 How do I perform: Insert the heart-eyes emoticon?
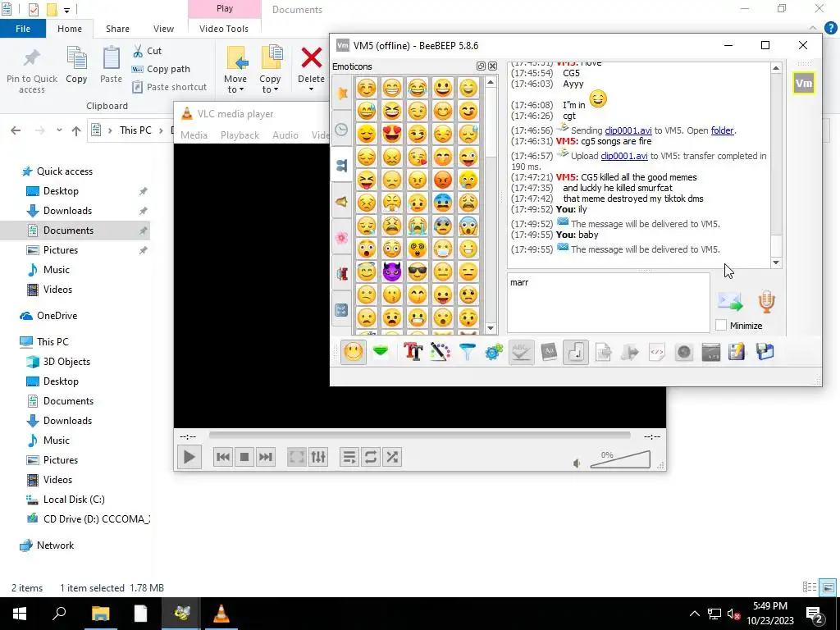392,134
